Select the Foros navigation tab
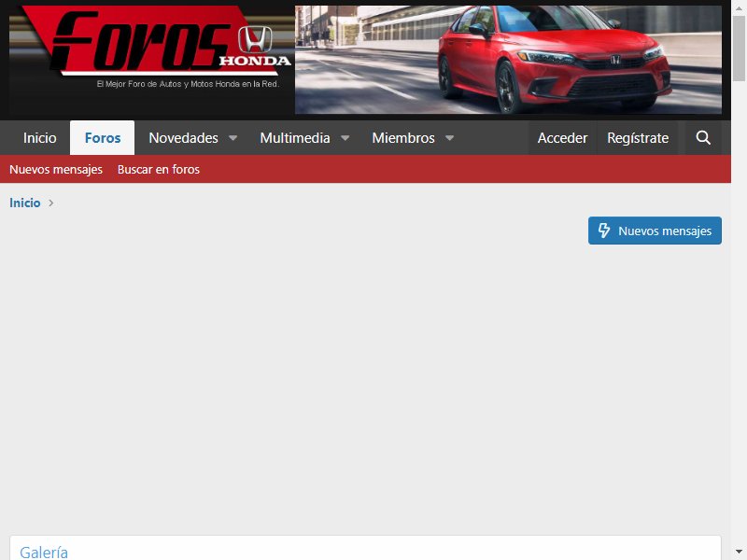The height and width of the screenshot is (560, 747). point(103,138)
